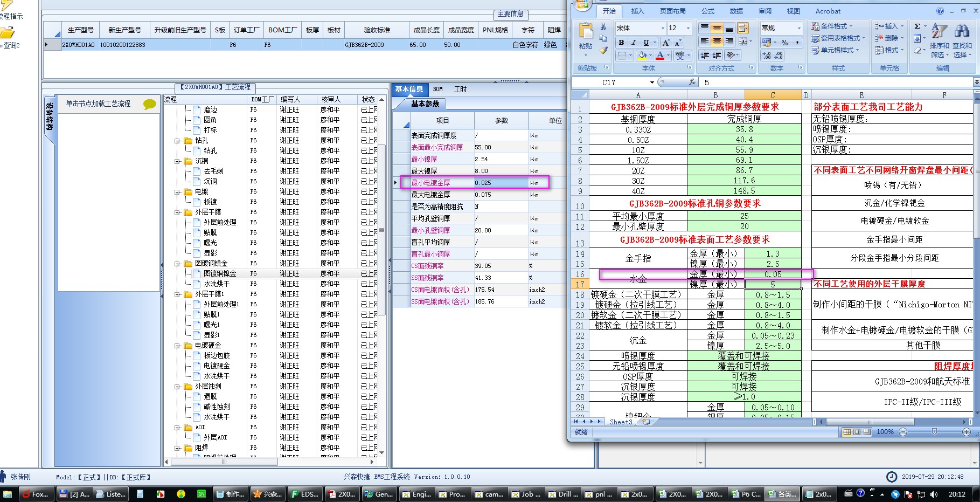
Task: Click the yellow speech bubble icon
Action: coord(149,104)
